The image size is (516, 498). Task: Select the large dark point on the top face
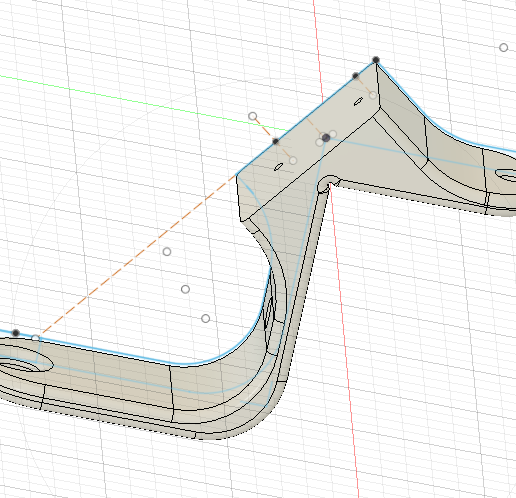tap(326, 138)
